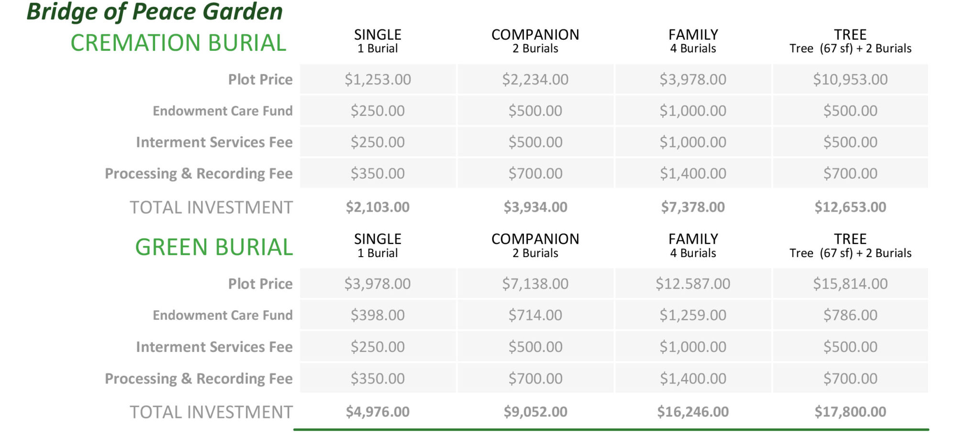980x440 pixels.
Task: Click the Green Burial Family total $16,246.00
Action: [692, 412]
